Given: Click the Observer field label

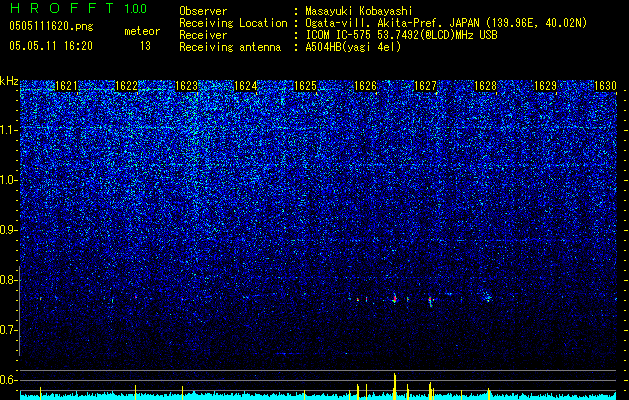Looking at the screenshot, I should (x=203, y=11).
